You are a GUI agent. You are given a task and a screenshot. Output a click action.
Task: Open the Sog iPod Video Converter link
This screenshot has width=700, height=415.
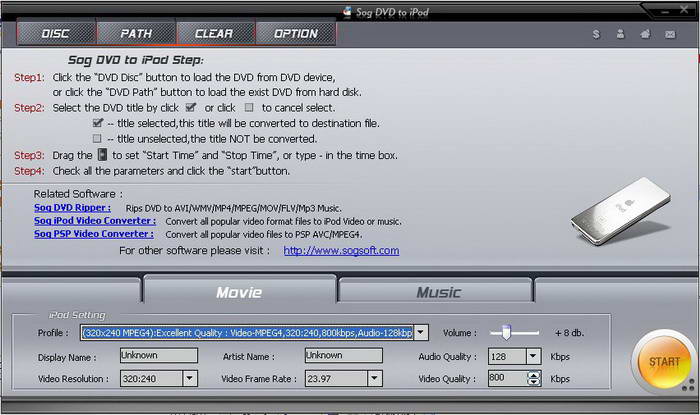pos(95,220)
